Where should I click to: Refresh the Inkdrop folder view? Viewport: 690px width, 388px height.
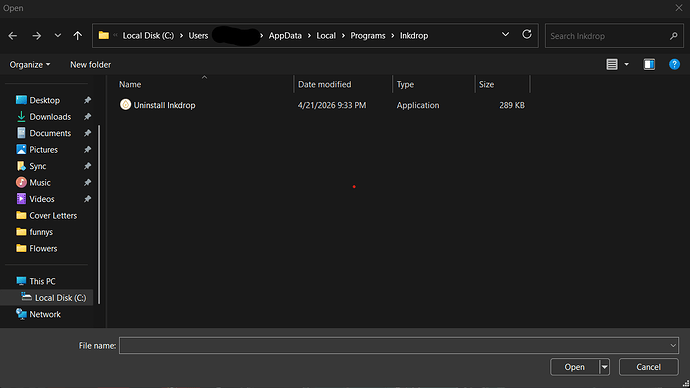[527, 34]
